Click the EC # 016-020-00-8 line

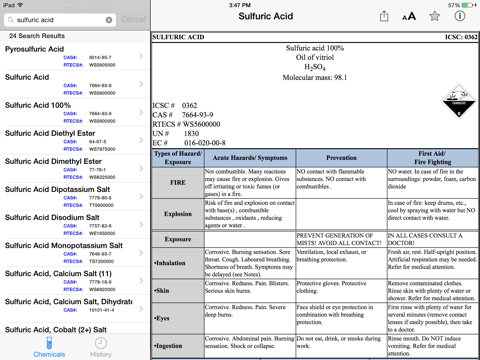(189, 143)
